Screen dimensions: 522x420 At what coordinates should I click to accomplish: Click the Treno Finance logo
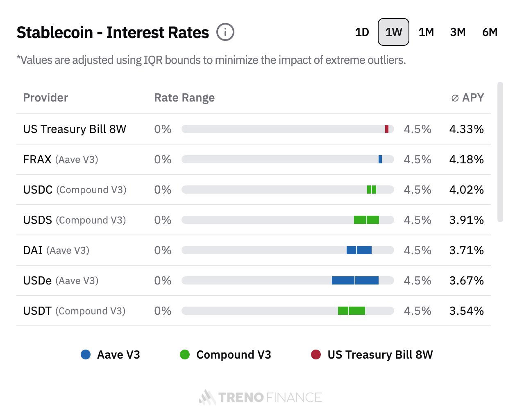260,397
